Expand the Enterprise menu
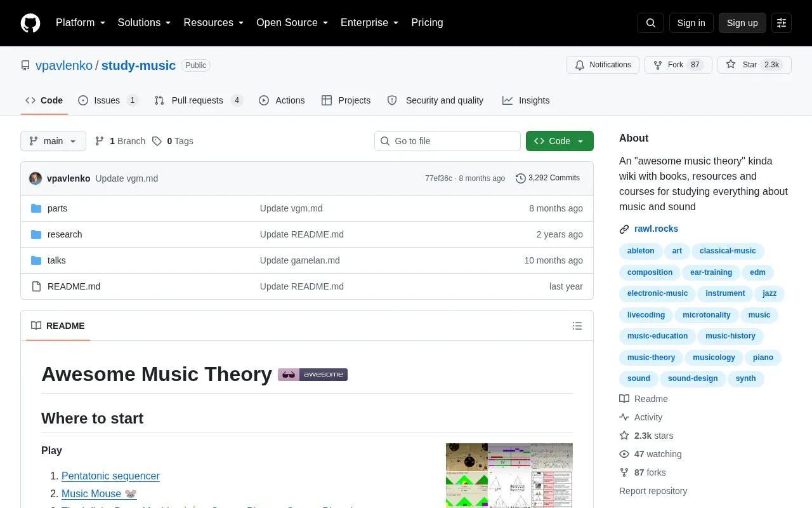Screen dimensions: 812x508 tap(370, 23)
